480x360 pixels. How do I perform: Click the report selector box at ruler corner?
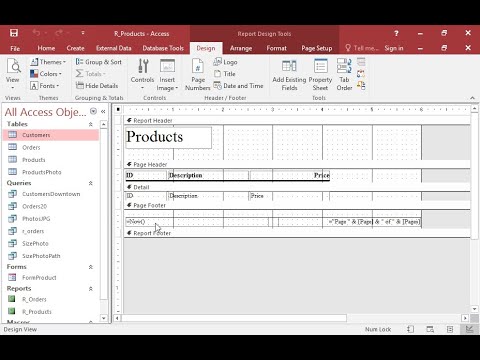(118, 109)
